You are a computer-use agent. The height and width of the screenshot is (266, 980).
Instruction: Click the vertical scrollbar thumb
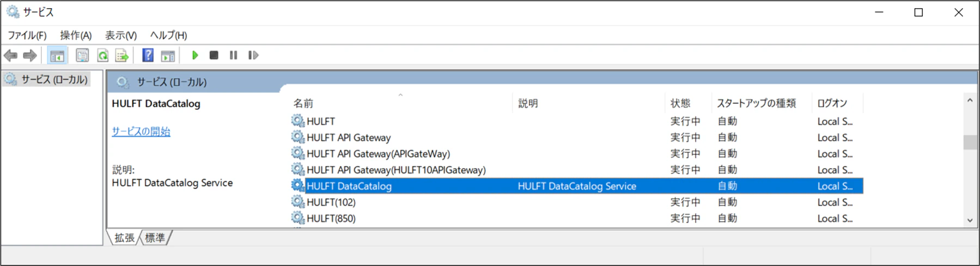[x=970, y=142]
